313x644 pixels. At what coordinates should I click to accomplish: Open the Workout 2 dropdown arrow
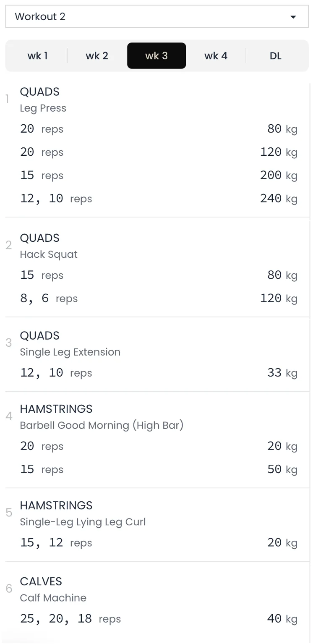293,17
